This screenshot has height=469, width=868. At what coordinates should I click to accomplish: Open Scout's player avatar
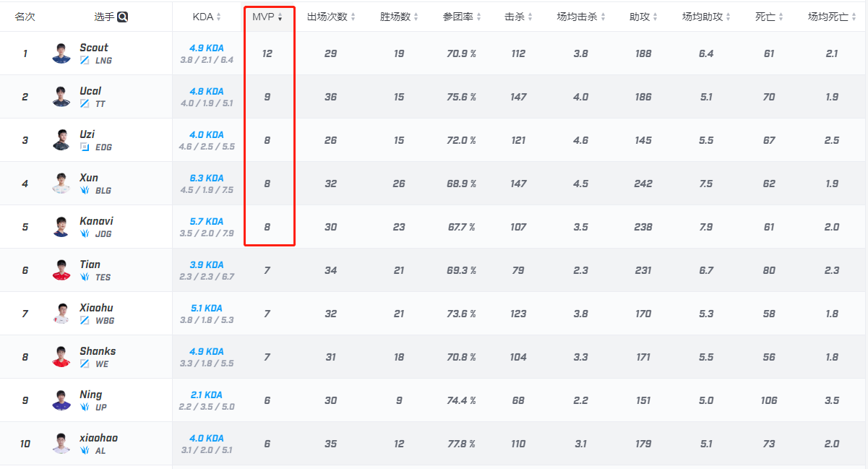61,53
